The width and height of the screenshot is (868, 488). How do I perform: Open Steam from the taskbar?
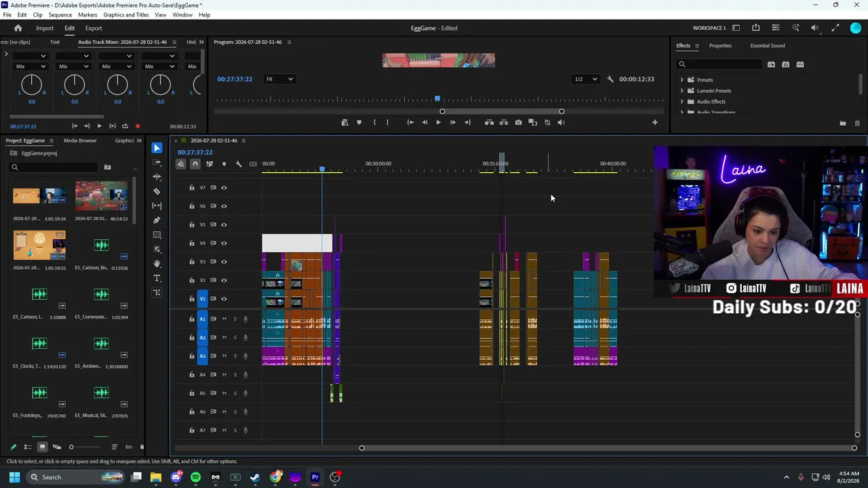[x=255, y=477]
